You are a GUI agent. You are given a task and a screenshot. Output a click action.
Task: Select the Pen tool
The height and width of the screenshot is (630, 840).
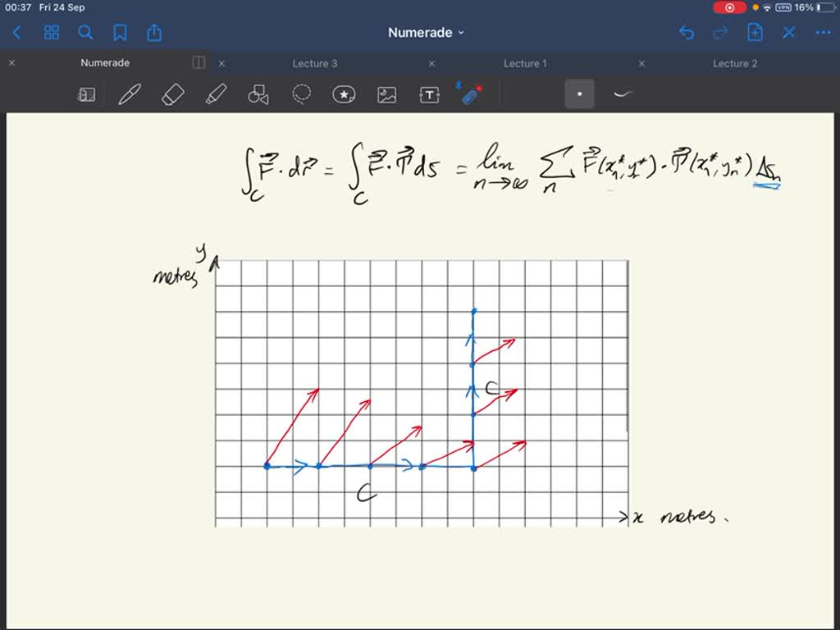(x=128, y=94)
